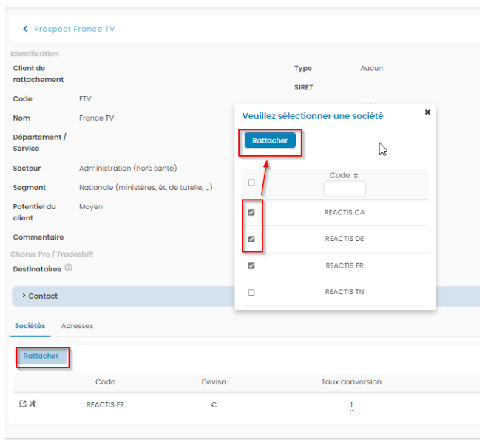Click the Taux conversion value 1
This screenshot has height=448, width=488.
(351, 405)
